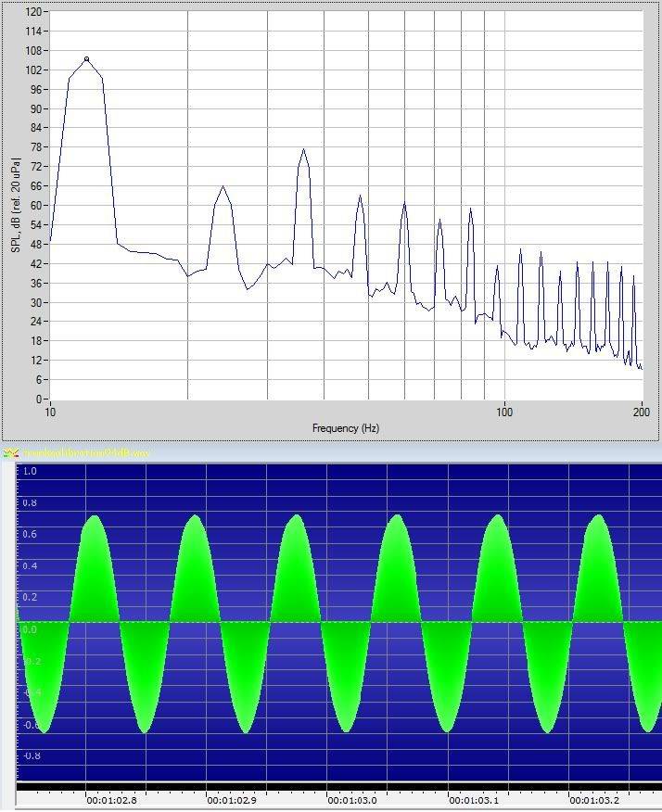Click the 00:01:03.2 time ruler label
The image size is (662, 812).
pyautogui.click(x=594, y=801)
